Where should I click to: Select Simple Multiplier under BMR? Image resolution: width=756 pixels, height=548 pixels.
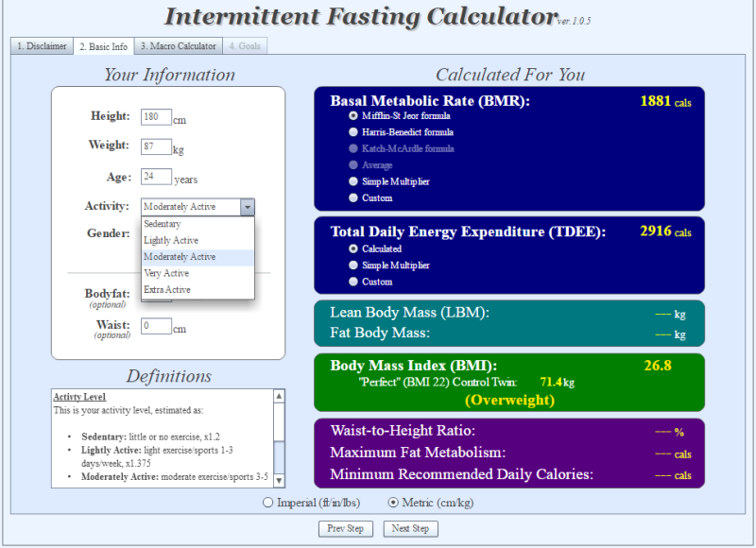coord(353,181)
